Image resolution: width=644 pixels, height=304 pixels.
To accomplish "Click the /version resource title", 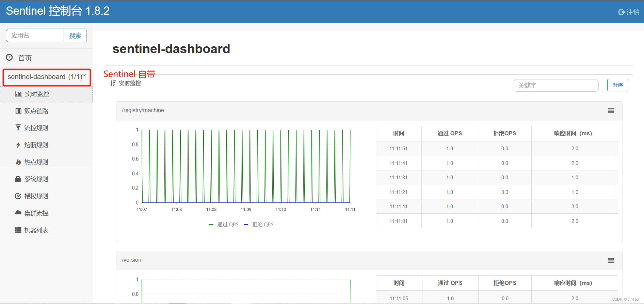I will 131,260.
